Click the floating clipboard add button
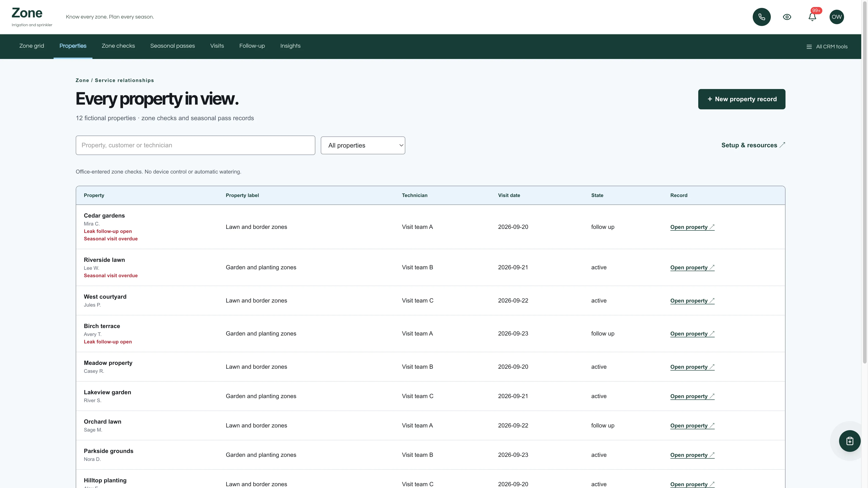The height and width of the screenshot is (488, 868). point(849,441)
